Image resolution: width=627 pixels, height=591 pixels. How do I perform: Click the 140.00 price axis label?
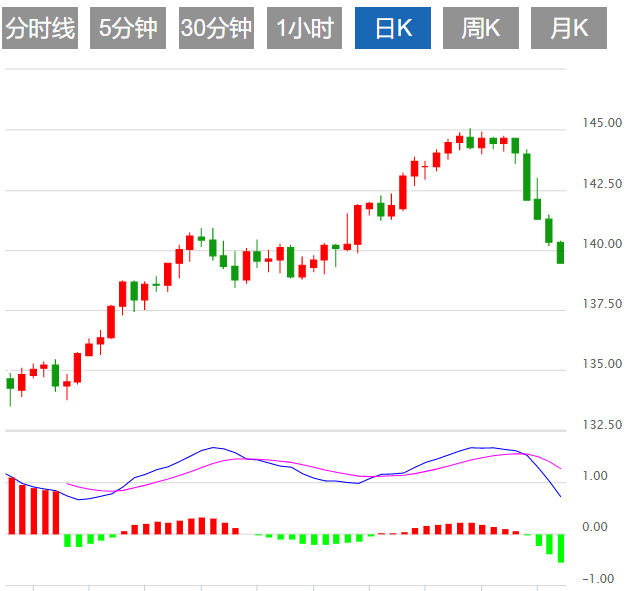coord(603,244)
